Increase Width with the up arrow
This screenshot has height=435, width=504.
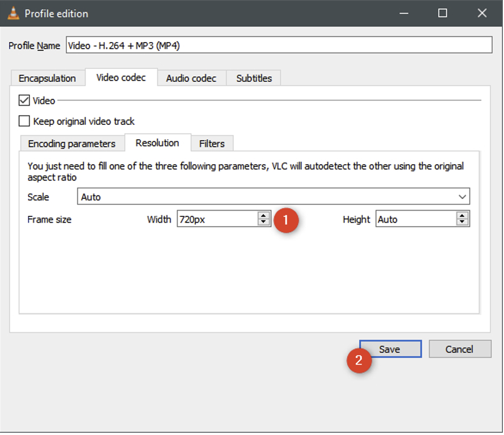pyautogui.click(x=263, y=215)
